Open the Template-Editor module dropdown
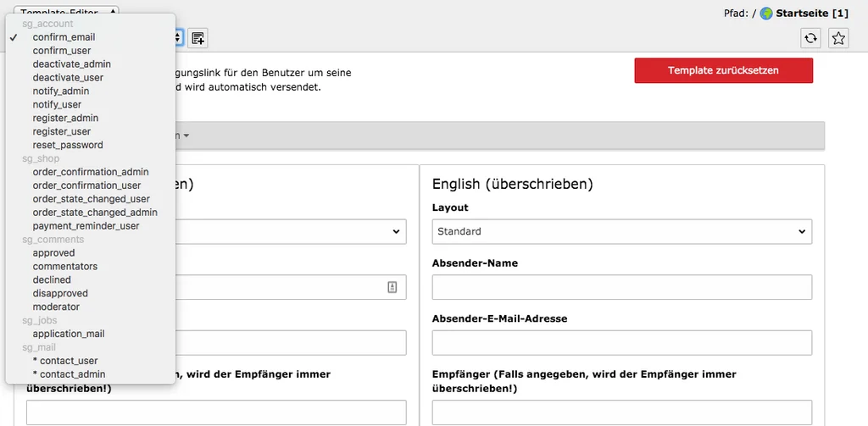The image size is (868, 426). pos(66,10)
